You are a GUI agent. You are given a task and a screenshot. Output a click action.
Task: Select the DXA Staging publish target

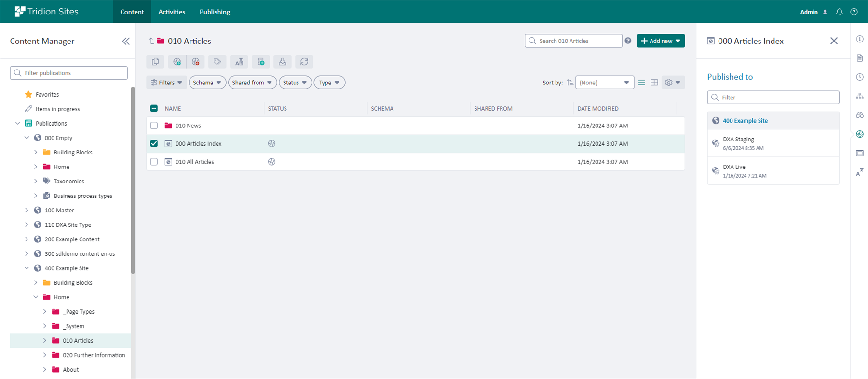pos(773,143)
